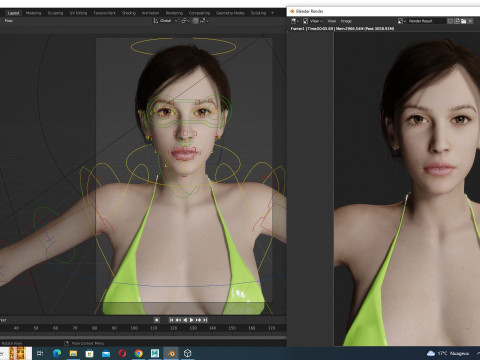Open the View menu in render window

(x=332, y=21)
